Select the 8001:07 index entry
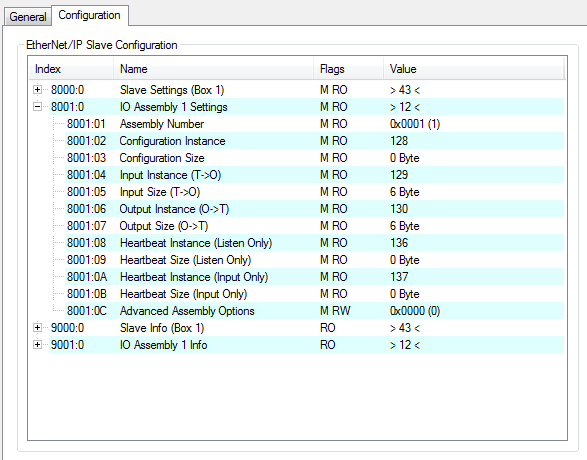The image size is (587, 460). (x=86, y=226)
